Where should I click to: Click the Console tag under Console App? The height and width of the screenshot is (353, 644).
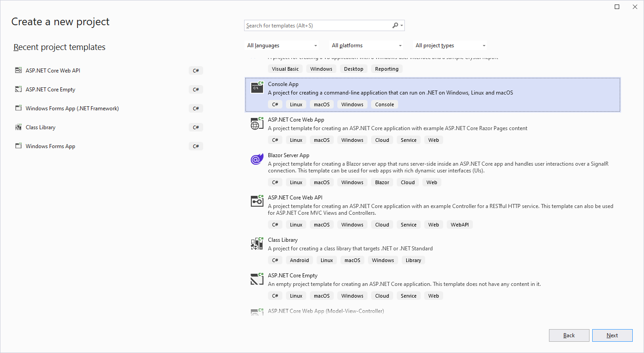pyautogui.click(x=385, y=104)
